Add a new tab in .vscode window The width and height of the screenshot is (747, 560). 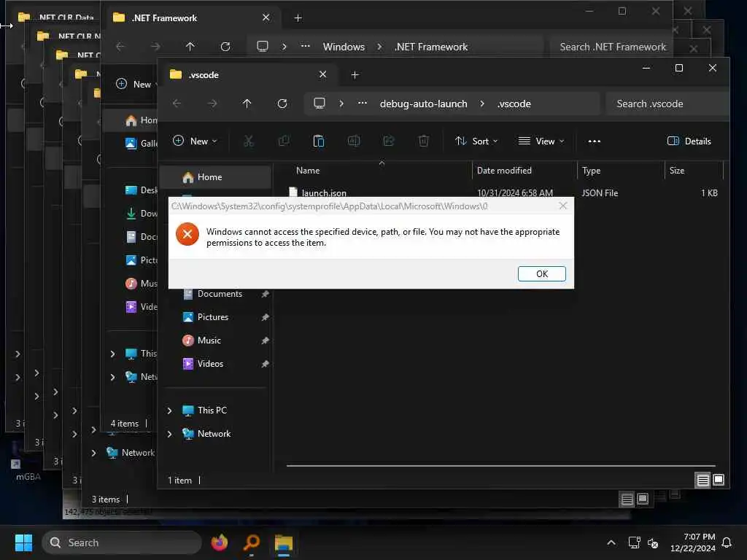pyautogui.click(x=355, y=75)
